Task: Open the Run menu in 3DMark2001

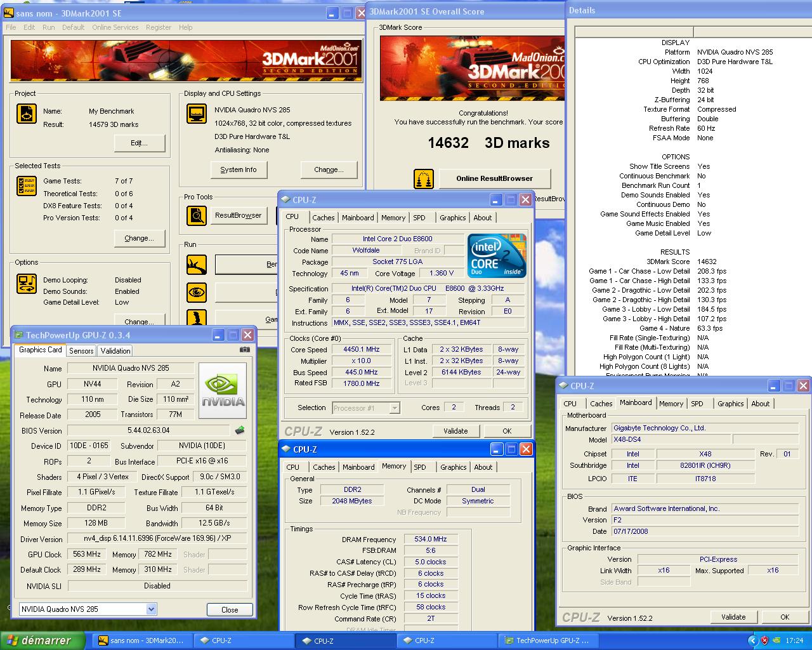Action: tap(49, 27)
